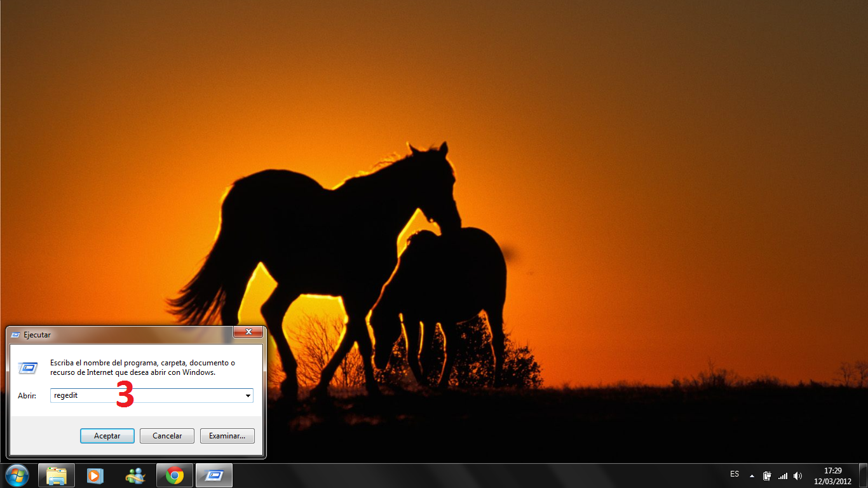The image size is (868, 488).
Task: Open the Examinar... file browser
Action: click(227, 436)
